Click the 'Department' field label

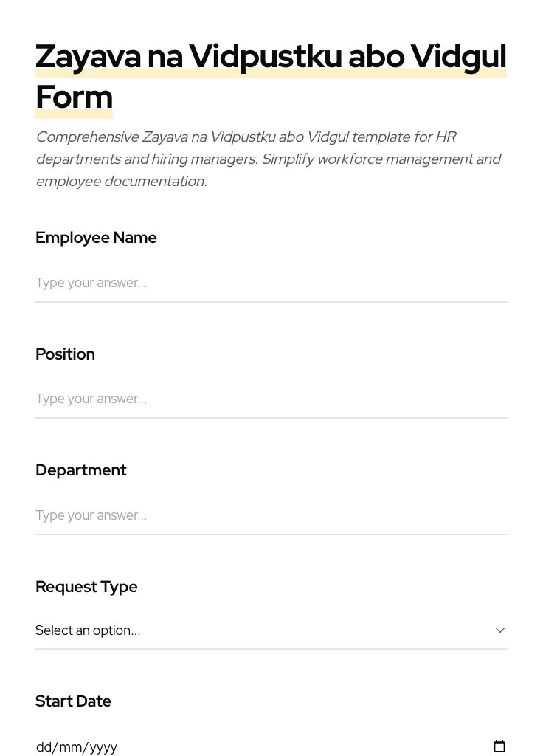coord(81,470)
